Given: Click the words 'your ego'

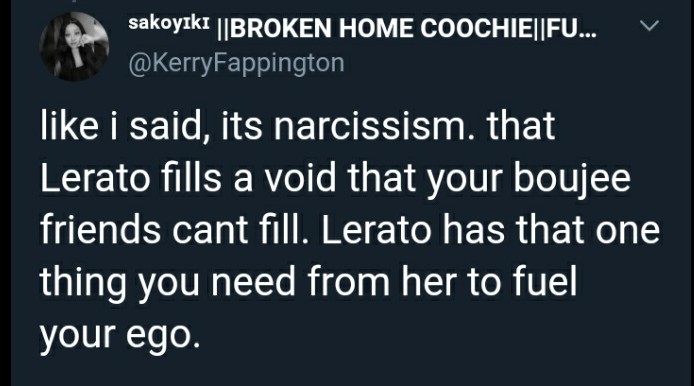Looking at the screenshot, I should 120,336.
